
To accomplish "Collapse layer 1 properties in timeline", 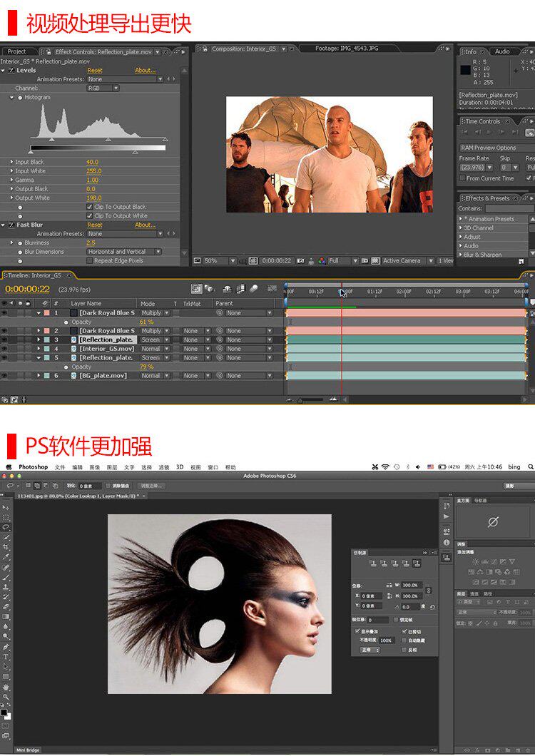I will pos(39,313).
